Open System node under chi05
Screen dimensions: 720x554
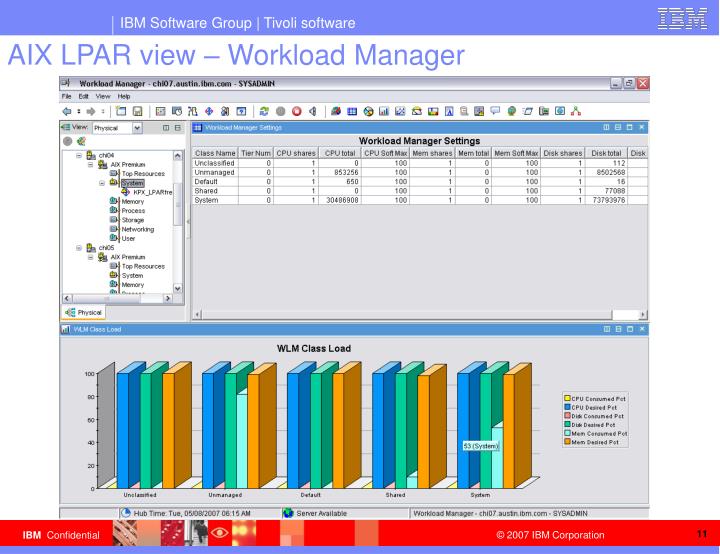click(132, 276)
